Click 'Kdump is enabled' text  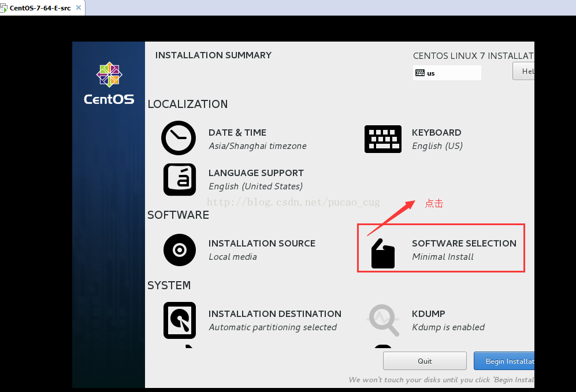coord(448,327)
